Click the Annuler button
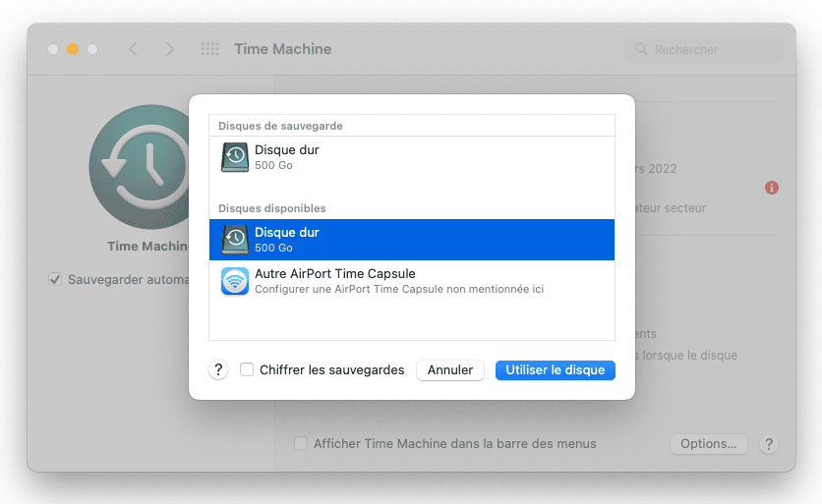822x504 pixels. (450, 370)
